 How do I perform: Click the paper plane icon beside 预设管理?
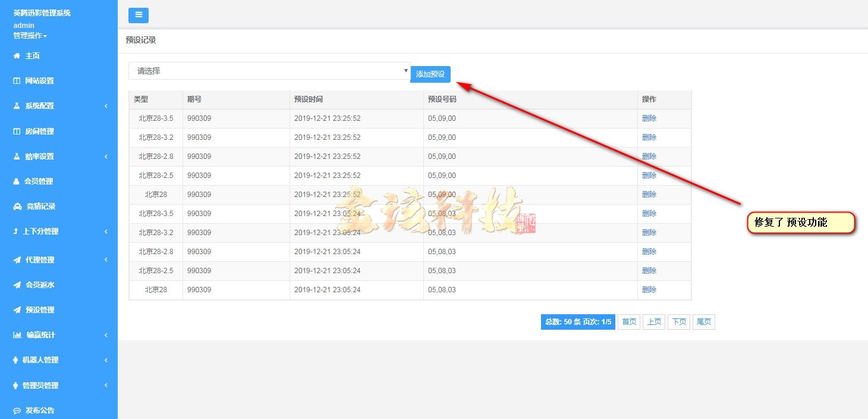(x=17, y=310)
